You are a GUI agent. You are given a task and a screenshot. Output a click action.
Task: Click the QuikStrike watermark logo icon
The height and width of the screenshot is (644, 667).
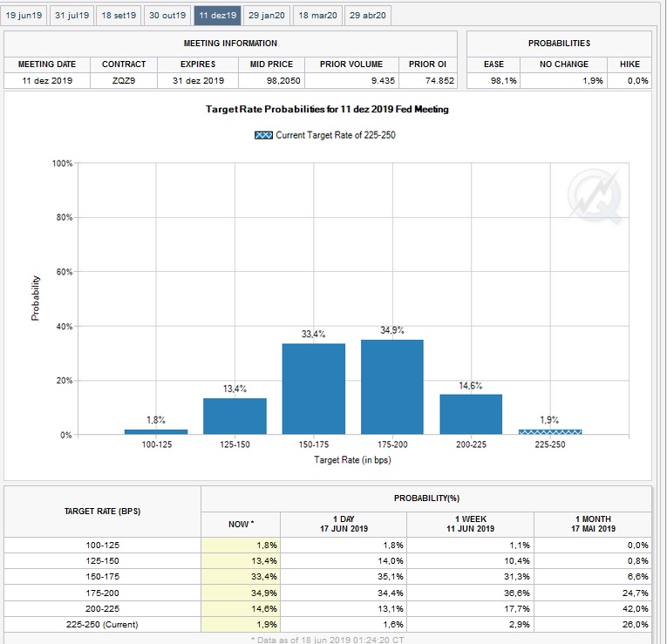(594, 193)
